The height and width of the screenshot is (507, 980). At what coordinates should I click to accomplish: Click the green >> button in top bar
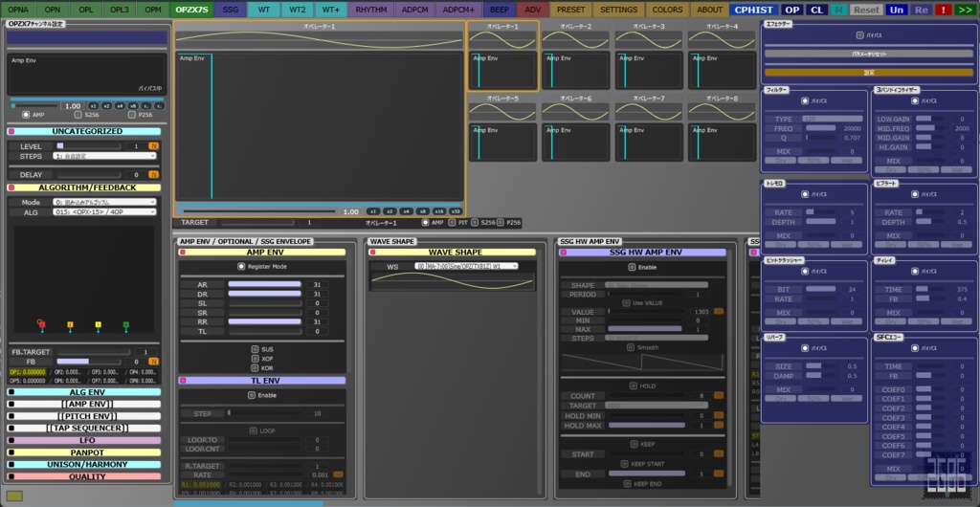point(964,10)
